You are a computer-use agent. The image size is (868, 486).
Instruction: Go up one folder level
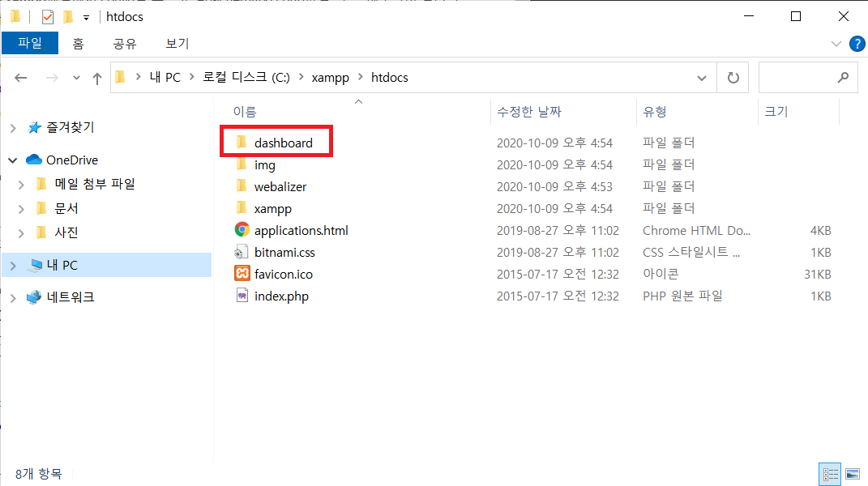(x=97, y=78)
